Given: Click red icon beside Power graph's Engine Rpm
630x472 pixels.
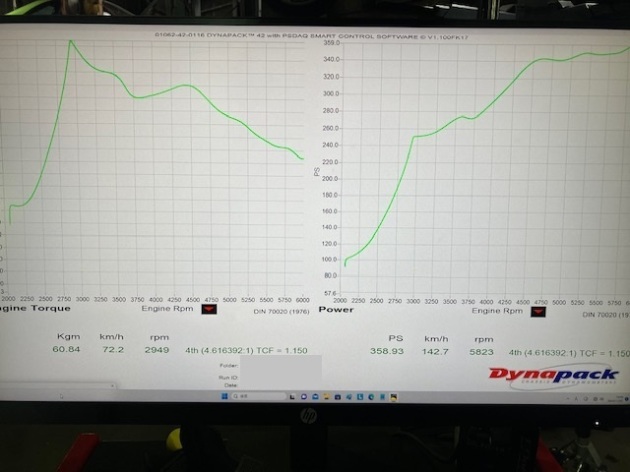Looking at the screenshot, I should [538, 311].
